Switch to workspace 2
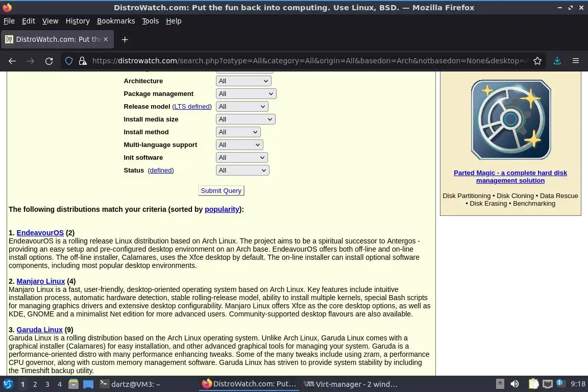The width and height of the screenshot is (588, 392). point(35,384)
